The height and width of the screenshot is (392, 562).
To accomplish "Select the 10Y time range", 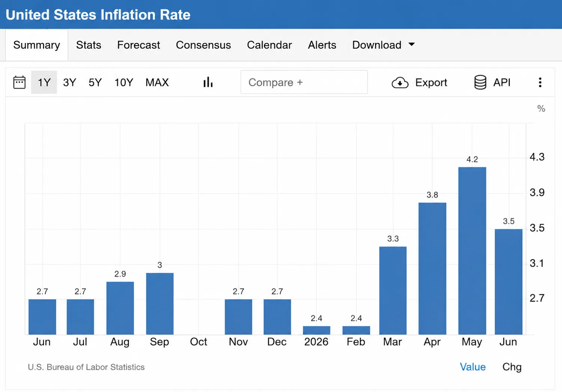I will [x=124, y=82].
